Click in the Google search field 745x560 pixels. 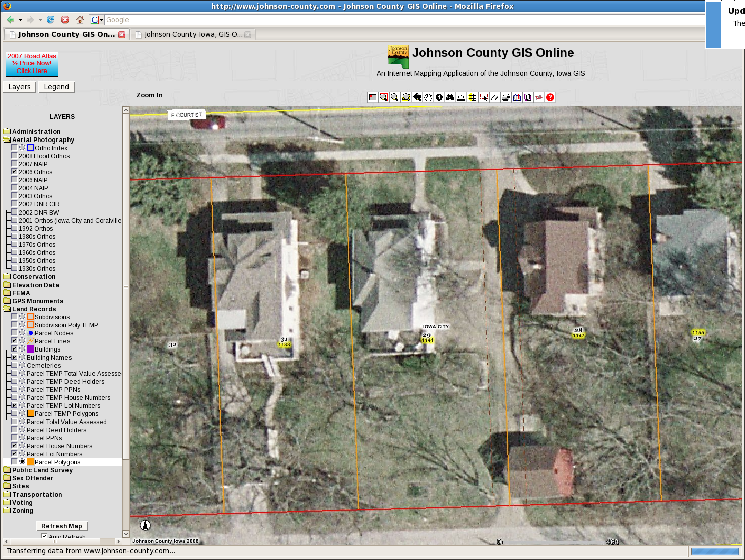click(404, 20)
